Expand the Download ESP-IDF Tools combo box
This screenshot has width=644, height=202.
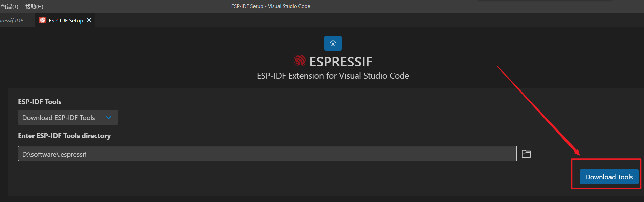pos(68,117)
